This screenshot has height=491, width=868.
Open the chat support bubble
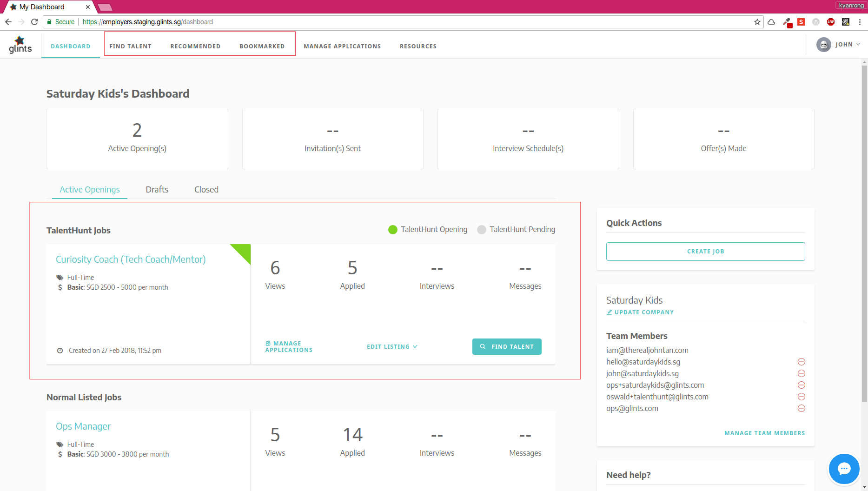pyautogui.click(x=844, y=469)
